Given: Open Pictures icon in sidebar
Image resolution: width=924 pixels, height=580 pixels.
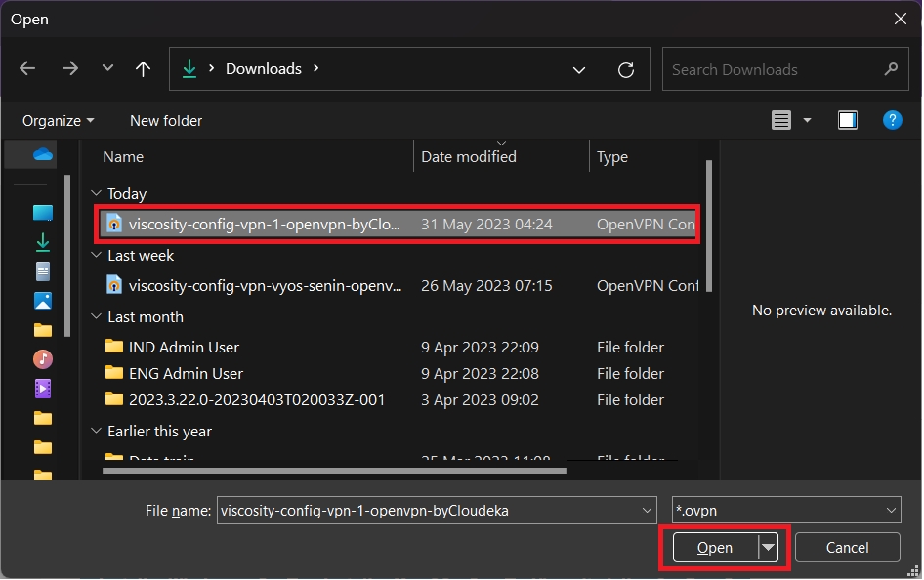Looking at the screenshot, I should pyautogui.click(x=42, y=301).
